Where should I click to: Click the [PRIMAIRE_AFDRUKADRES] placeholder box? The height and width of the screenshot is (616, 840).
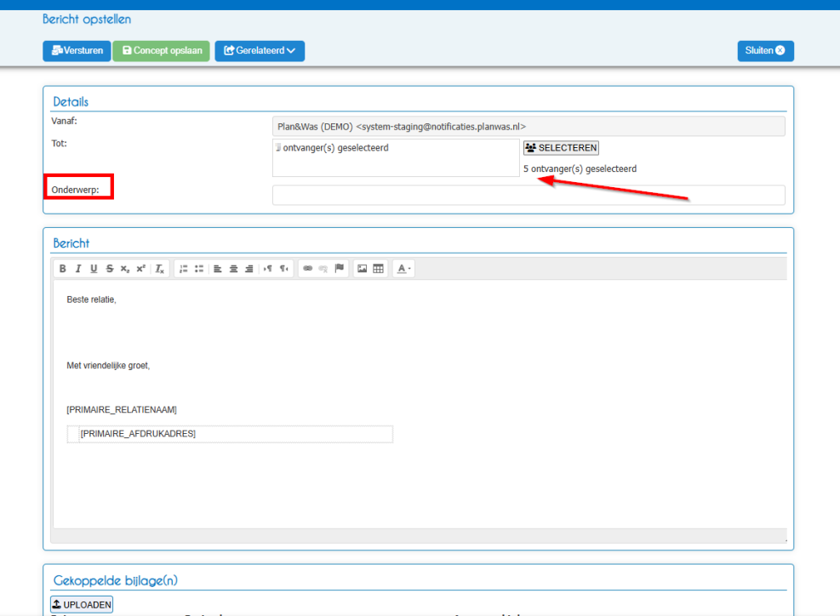tap(230, 434)
